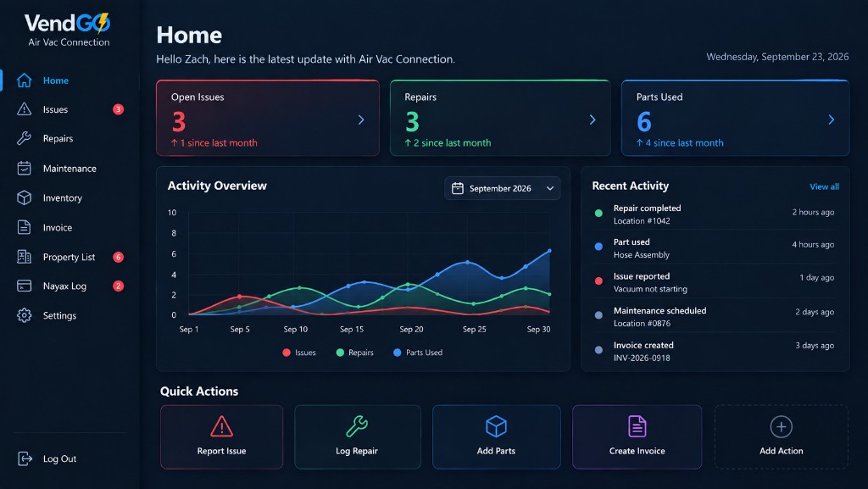Click the Log Repair quick action
This screenshot has width=868, height=489.
coord(358,437)
